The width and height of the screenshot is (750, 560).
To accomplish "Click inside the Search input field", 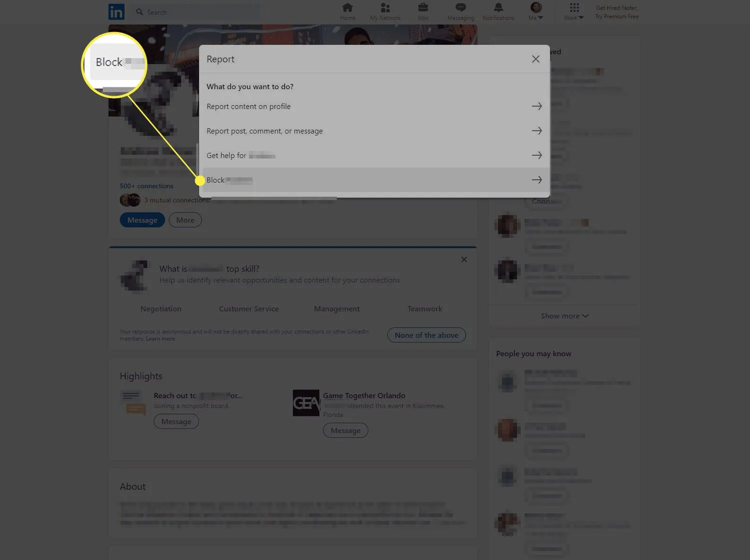I will [x=200, y=11].
